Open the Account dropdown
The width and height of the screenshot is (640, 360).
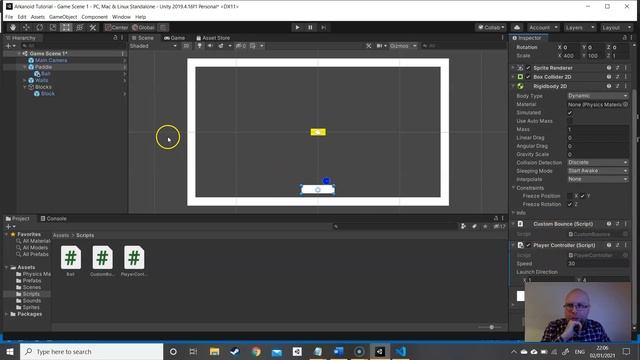coord(542,27)
